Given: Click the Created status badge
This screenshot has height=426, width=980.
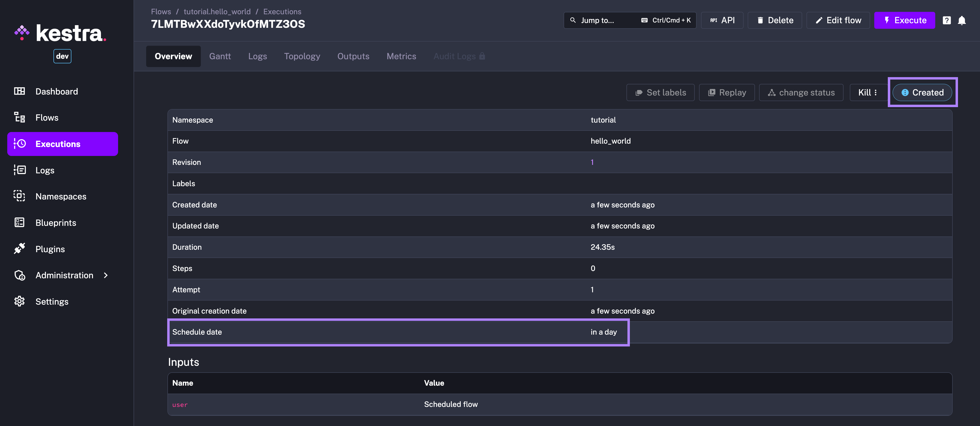Looking at the screenshot, I should [922, 93].
